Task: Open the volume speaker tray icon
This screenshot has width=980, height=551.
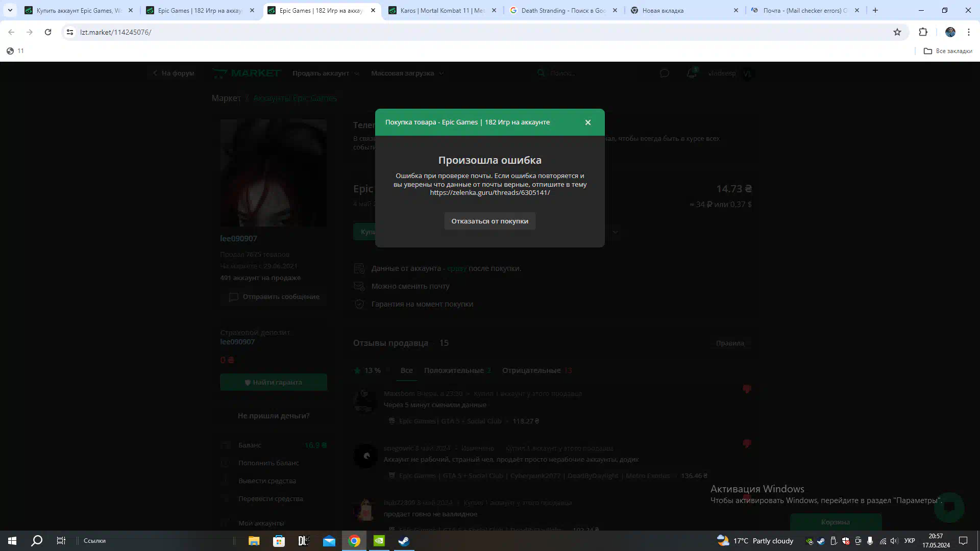Action: pyautogui.click(x=894, y=541)
